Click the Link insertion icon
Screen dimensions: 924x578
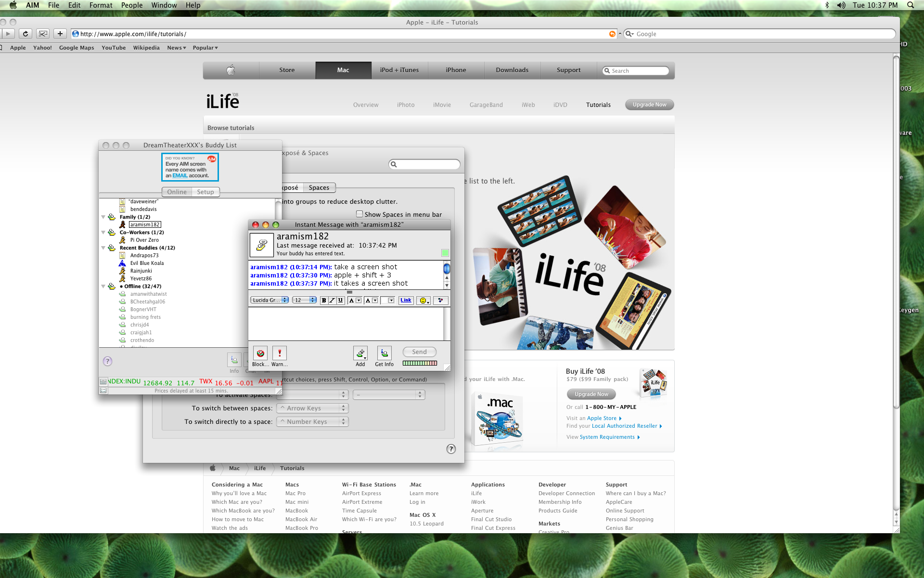click(406, 300)
